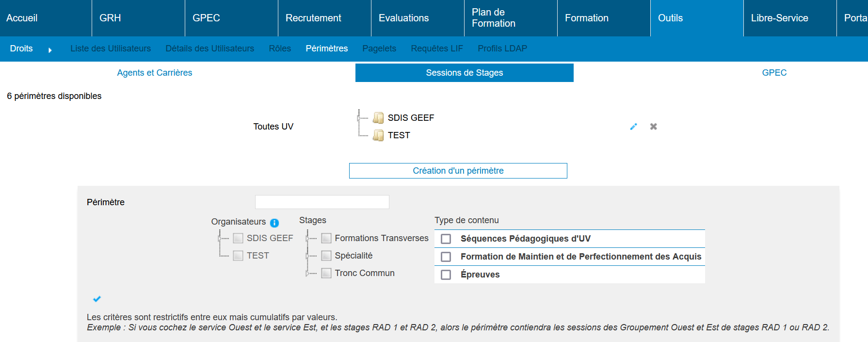This screenshot has width=868, height=342.
Task: Open the Recrutement menu
Action: 313,18
